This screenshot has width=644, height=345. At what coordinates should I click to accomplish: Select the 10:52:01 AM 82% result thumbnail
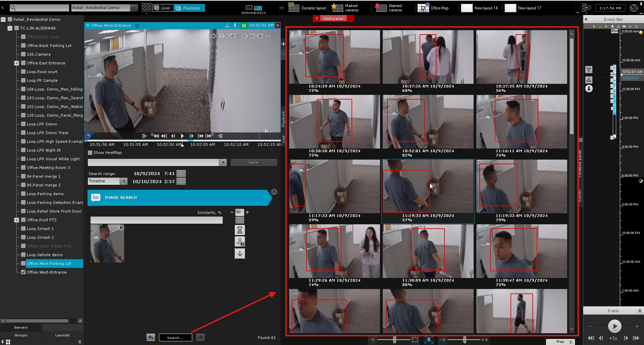(428, 122)
